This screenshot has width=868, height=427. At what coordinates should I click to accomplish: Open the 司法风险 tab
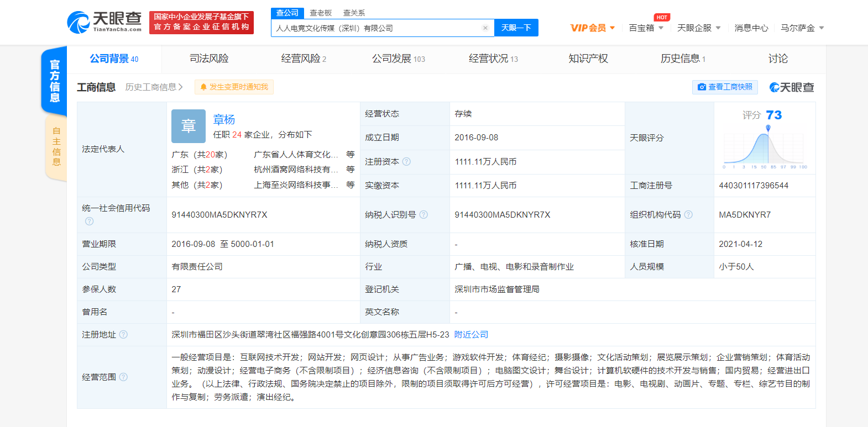pos(209,59)
